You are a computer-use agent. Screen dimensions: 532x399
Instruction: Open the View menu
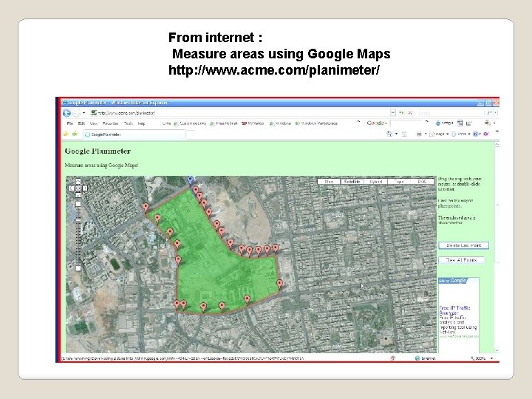[94, 123]
